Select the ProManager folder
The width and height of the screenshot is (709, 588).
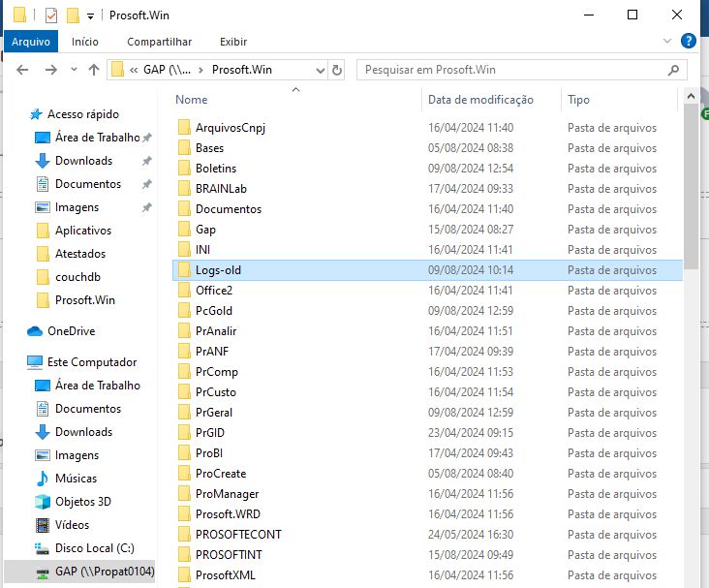point(227,494)
